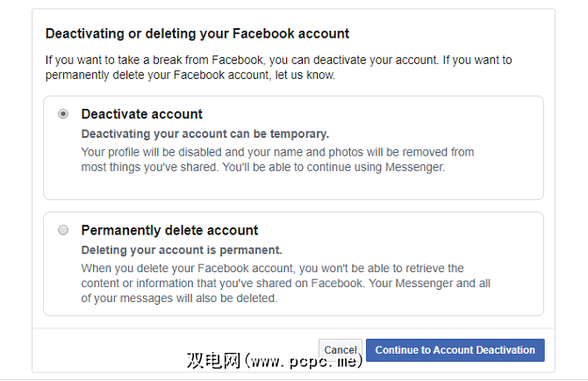Click "Deleting your account is permanent" text
Screen dimensions: 588x381
183,250
